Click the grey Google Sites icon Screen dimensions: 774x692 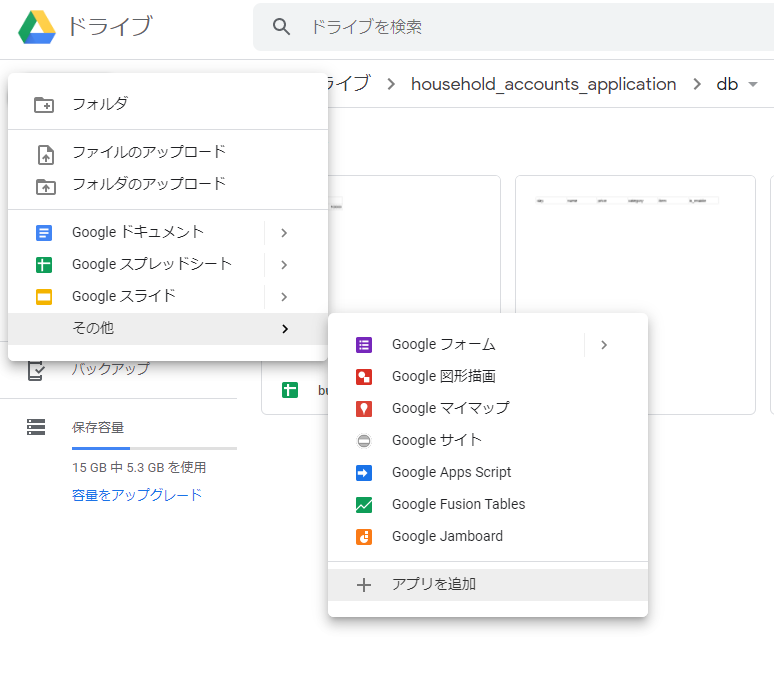point(364,441)
